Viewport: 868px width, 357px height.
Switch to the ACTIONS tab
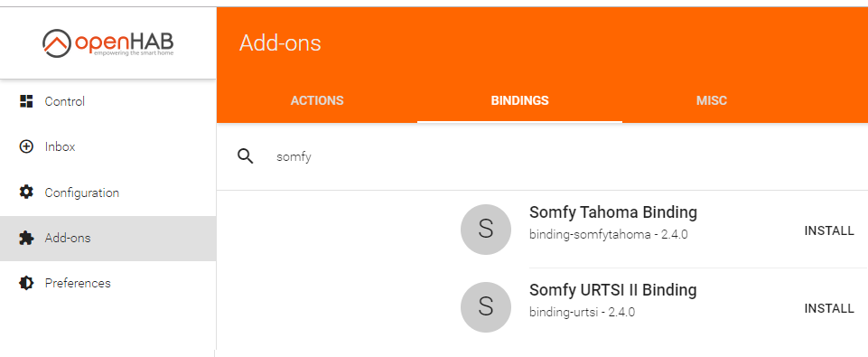pos(317,101)
